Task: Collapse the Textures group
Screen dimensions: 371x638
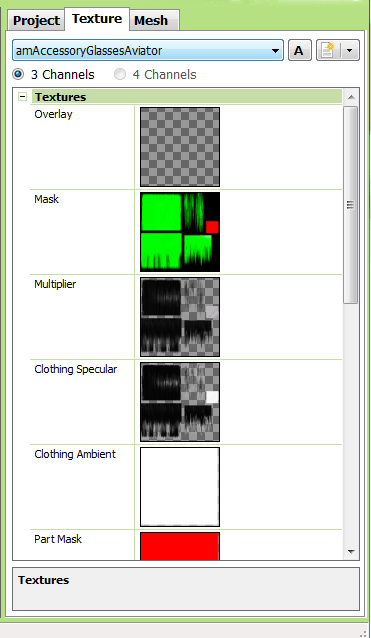Action: click(x=22, y=97)
